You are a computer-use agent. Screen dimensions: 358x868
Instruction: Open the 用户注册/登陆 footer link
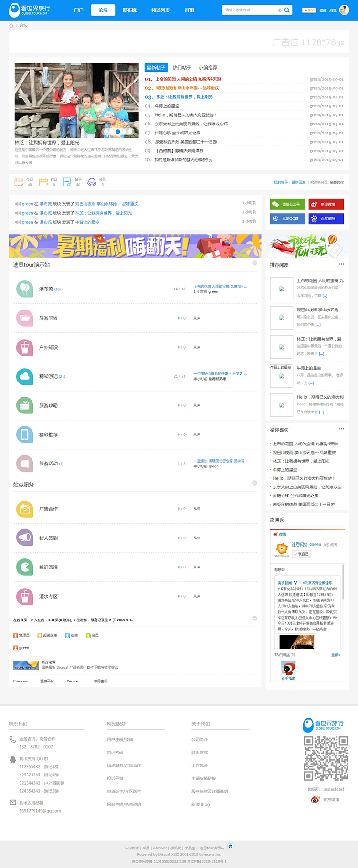120,739
